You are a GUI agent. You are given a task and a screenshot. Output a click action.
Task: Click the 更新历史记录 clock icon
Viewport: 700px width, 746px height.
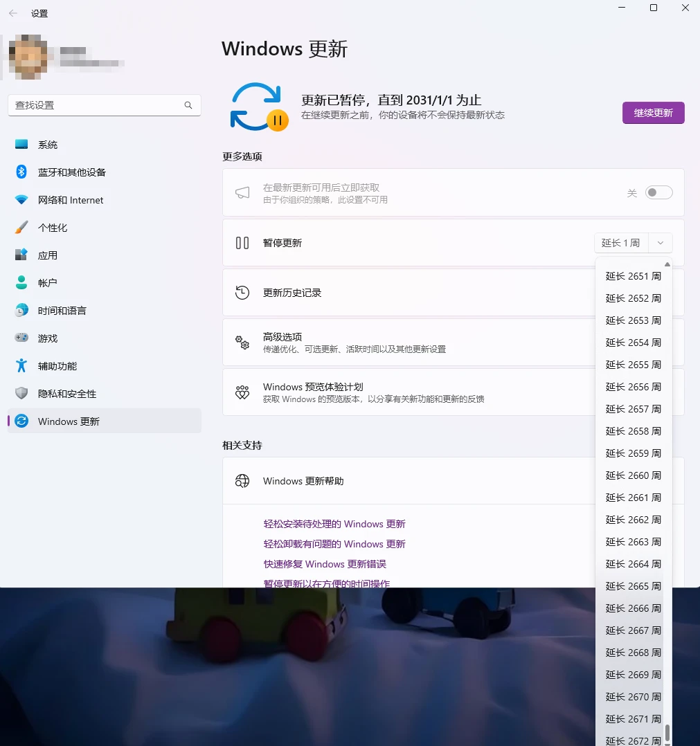242,293
